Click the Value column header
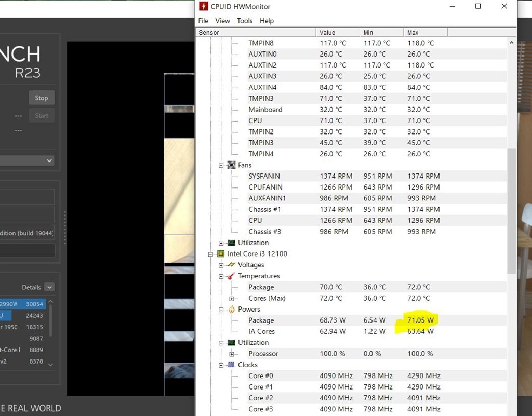Viewport: 532px width, 416px height. click(x=338, y=33)
